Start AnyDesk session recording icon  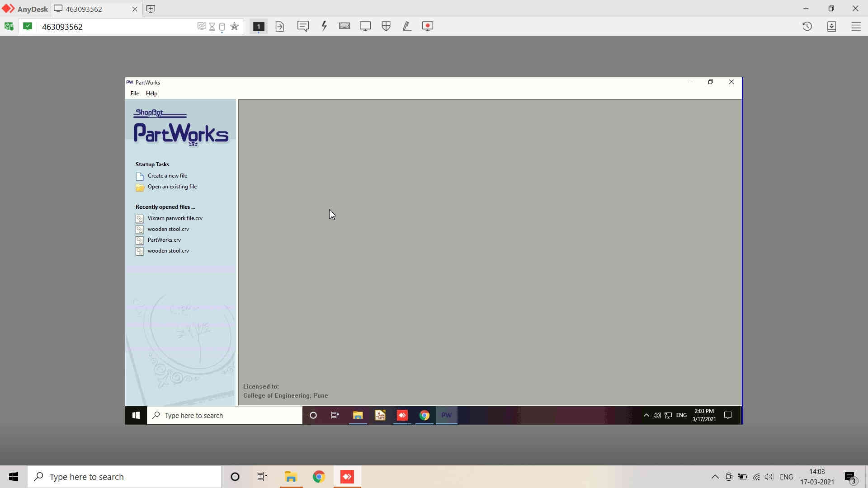click(x=428, y=26)
